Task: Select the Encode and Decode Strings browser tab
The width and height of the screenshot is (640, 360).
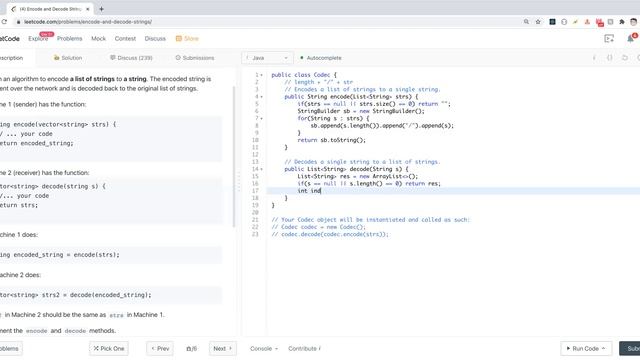Action: click(50, 9)
